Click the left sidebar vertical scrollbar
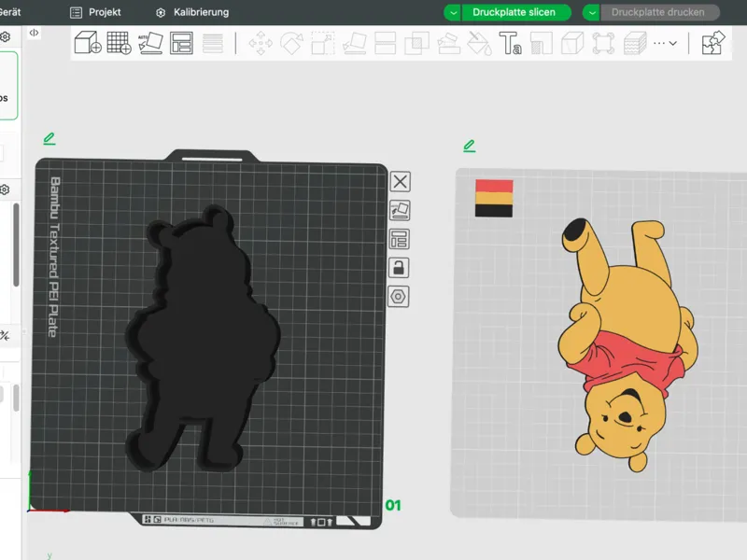Image resolution: width=747 pixels, height=560 pixels. point(16,245)
